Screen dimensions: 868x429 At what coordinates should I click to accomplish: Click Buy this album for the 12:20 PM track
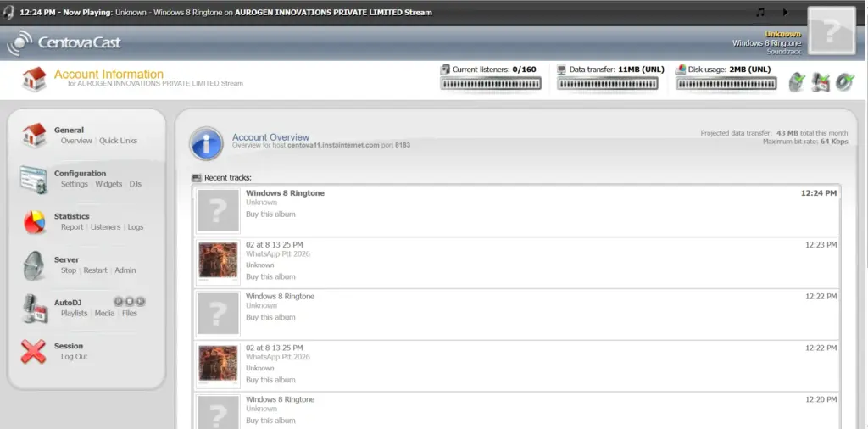pyautogui.click(x=270, y=421)
